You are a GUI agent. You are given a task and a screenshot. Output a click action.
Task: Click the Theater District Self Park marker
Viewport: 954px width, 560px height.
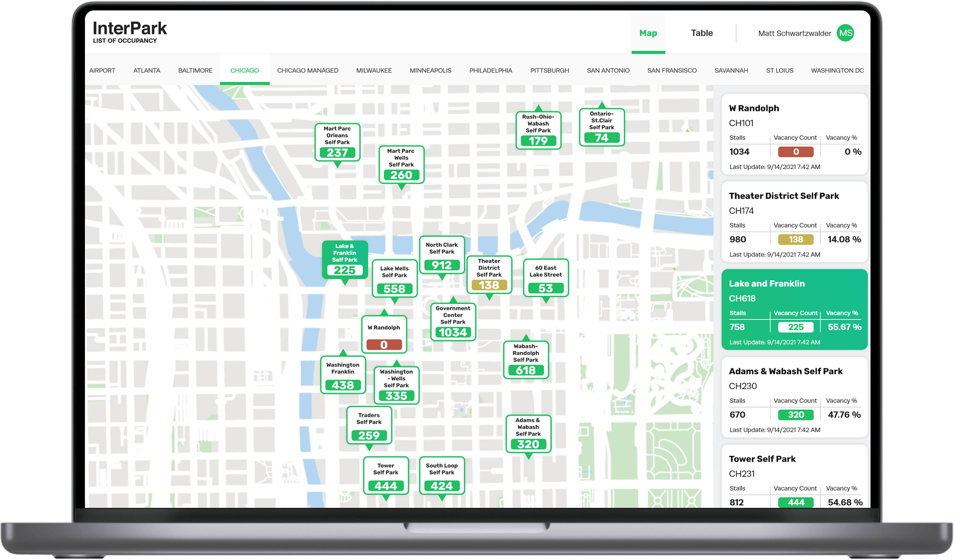489,275
